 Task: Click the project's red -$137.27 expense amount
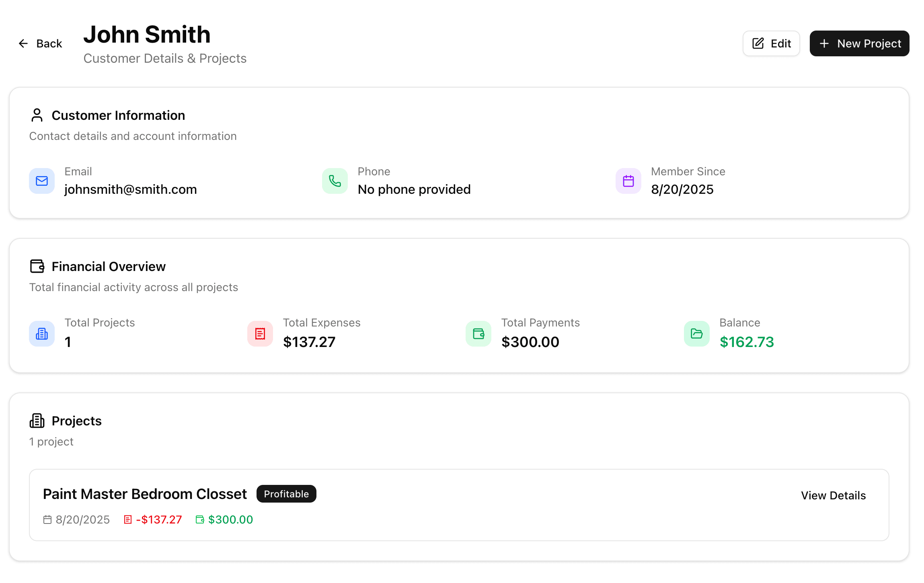click(x=159, y=519)
